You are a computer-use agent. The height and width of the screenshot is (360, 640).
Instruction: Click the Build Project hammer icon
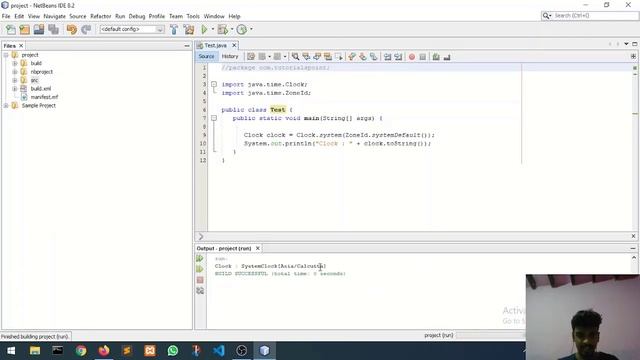174,29
